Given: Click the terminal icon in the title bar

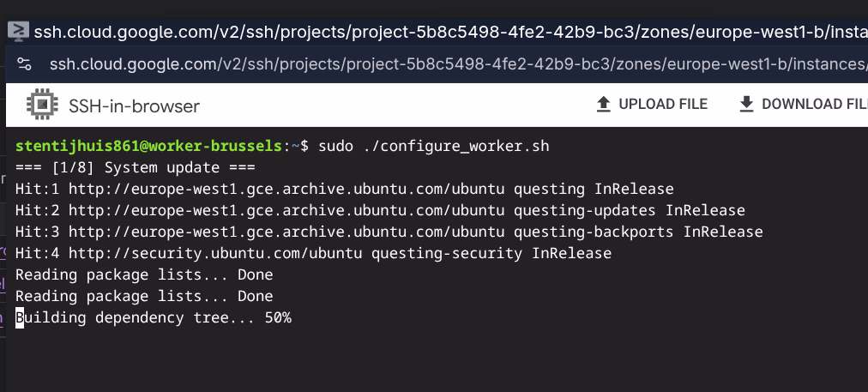Looking at the screenshot, I should point(17,32).
